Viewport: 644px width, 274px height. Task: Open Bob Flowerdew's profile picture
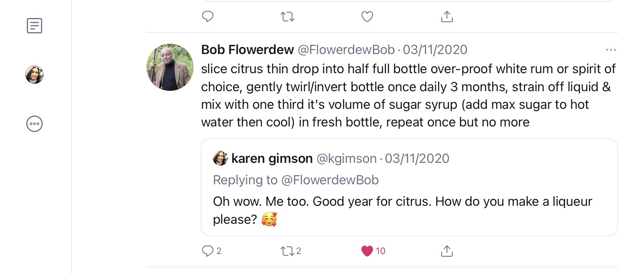pyautogui.click(x=170, y=67)
